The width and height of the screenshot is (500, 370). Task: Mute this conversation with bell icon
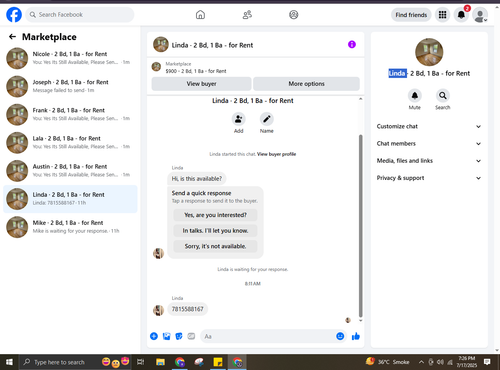[x=415, y=96]
